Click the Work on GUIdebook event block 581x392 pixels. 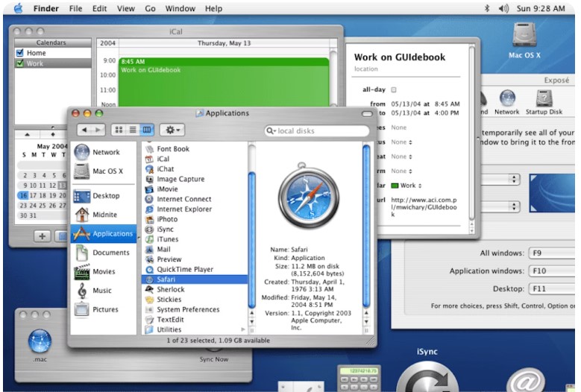tap(224, 82)
